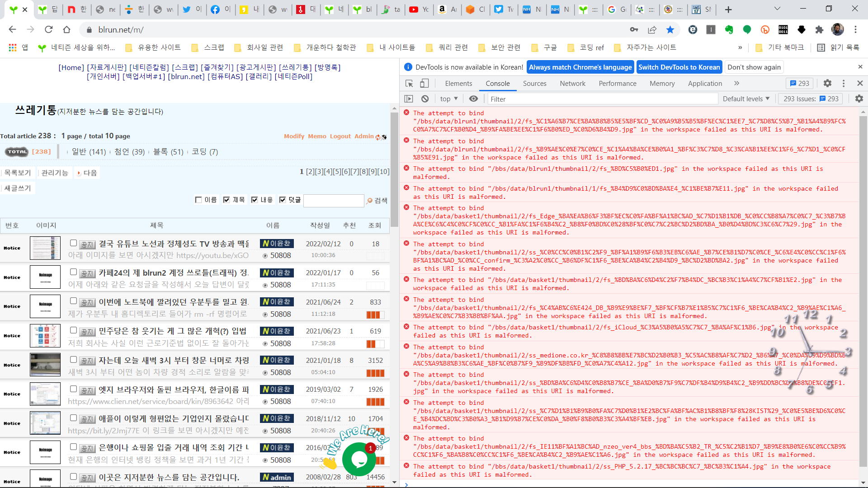Image resolution: width=868 pixels, height=488 pixels.
Task: Switch to the Performance tab
Action: (x=618, y=84)
